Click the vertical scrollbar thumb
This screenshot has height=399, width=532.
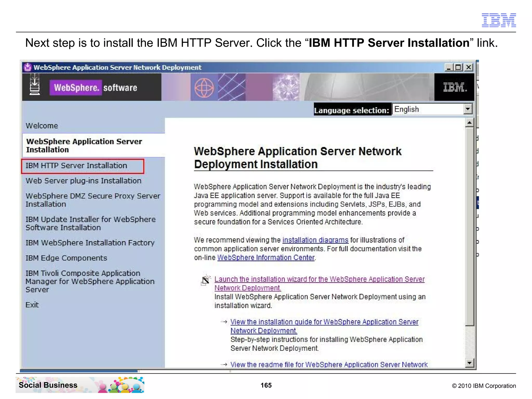469,226
